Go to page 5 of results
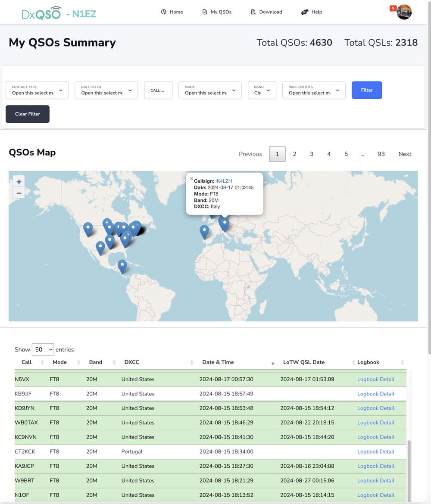The width and height of the screenshot is (431, 504). [x=346, y=154]
